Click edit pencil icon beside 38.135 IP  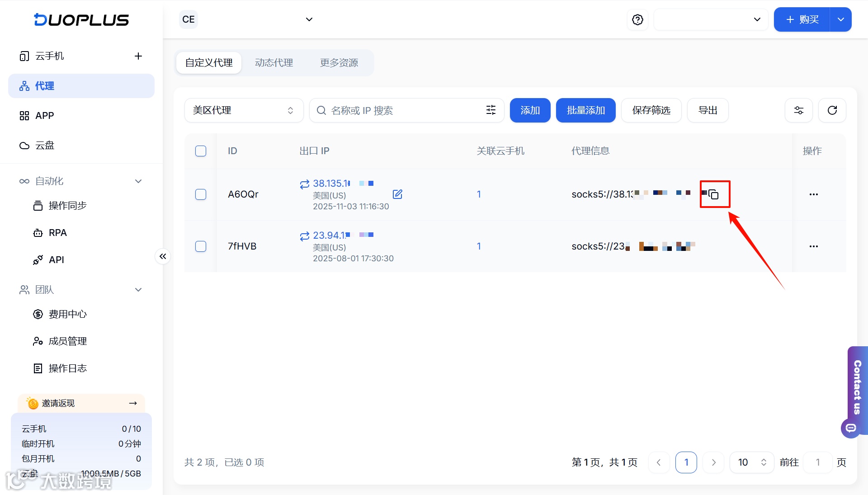pos(397,194)
